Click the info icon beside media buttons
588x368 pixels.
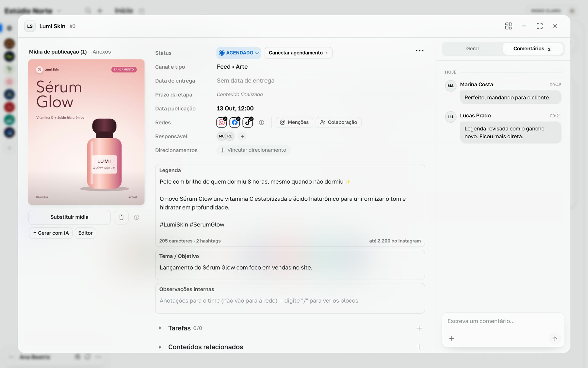[137, 217]
